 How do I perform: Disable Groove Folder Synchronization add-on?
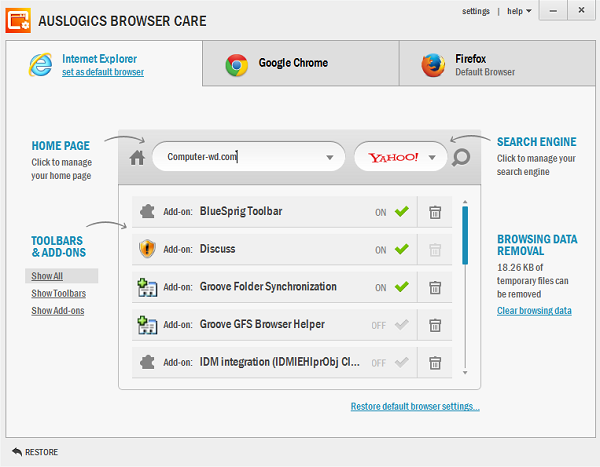(401, 287)
